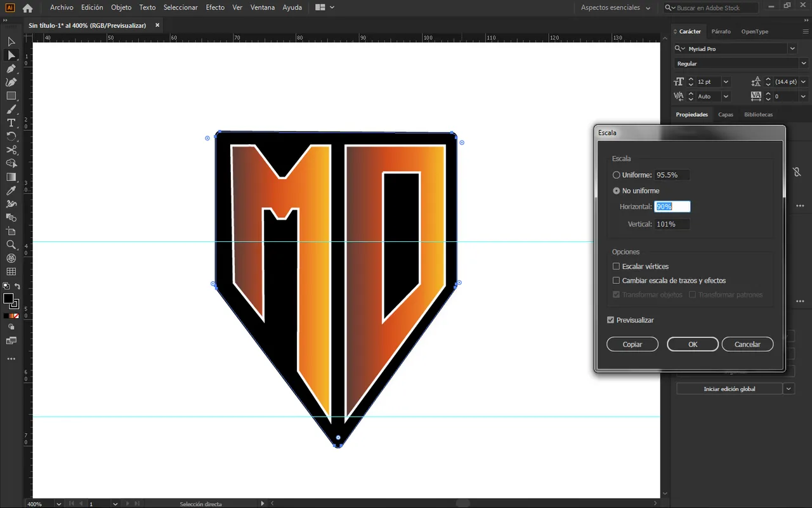
Task: Close the Sin título-1 document tab
Action: click(157, 25)
